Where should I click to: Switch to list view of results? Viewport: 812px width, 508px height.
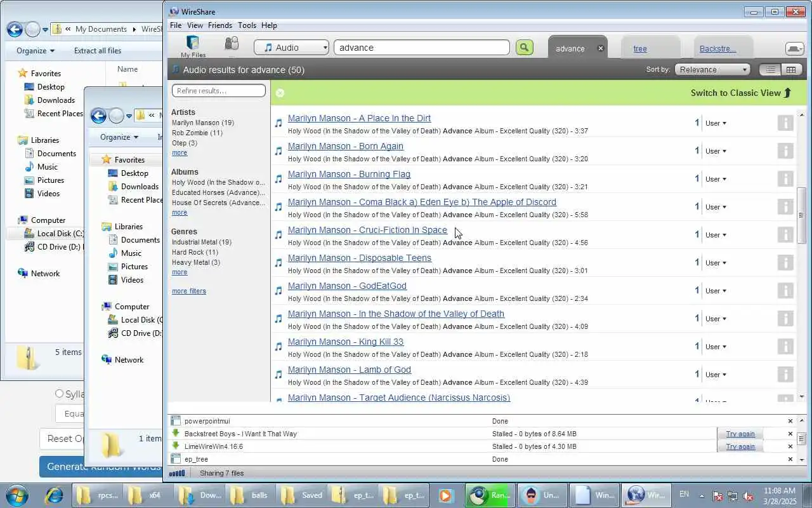coord(770,70)
